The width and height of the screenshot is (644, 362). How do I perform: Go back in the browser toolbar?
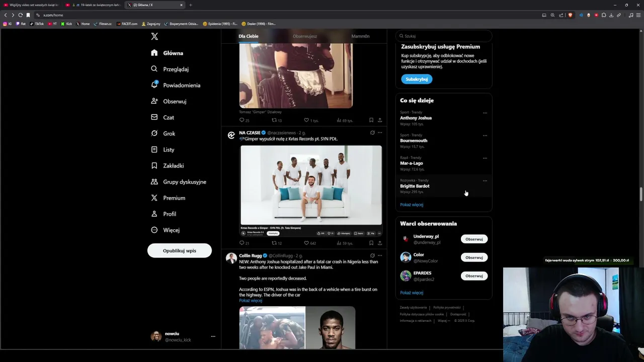click(6, 15)
